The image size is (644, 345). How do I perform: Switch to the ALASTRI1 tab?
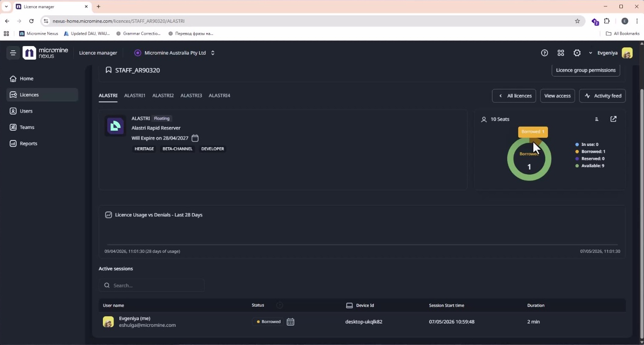135,96
